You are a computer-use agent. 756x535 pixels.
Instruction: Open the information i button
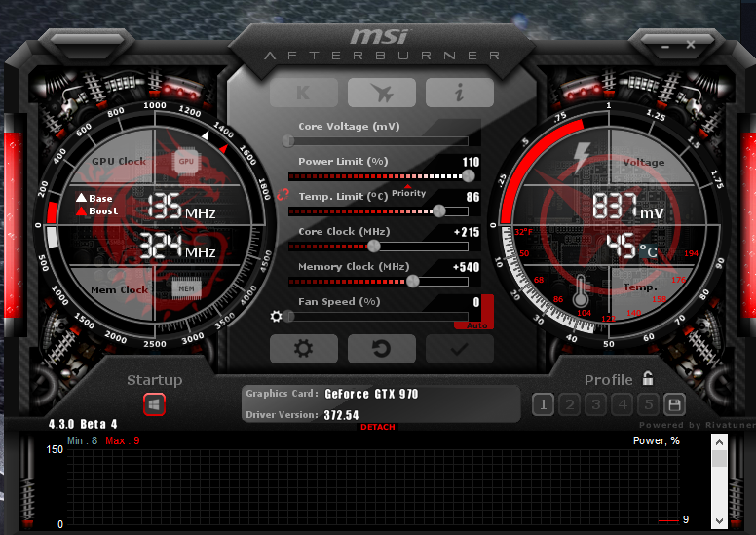(x=460, y=93)
